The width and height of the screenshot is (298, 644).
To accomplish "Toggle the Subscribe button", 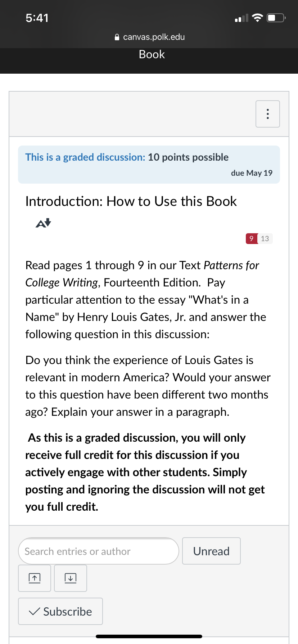I will click(x=60, y=611).
